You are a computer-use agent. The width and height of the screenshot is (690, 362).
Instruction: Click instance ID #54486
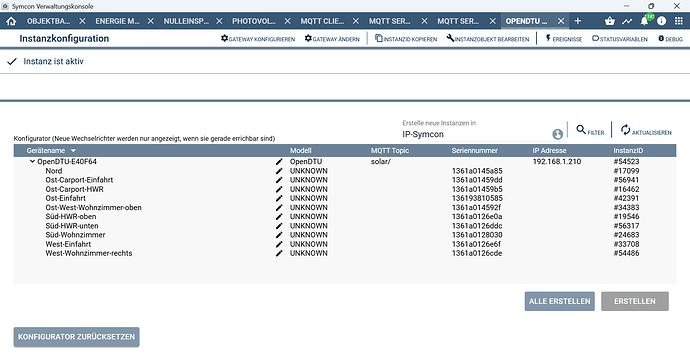pos(626,253)
